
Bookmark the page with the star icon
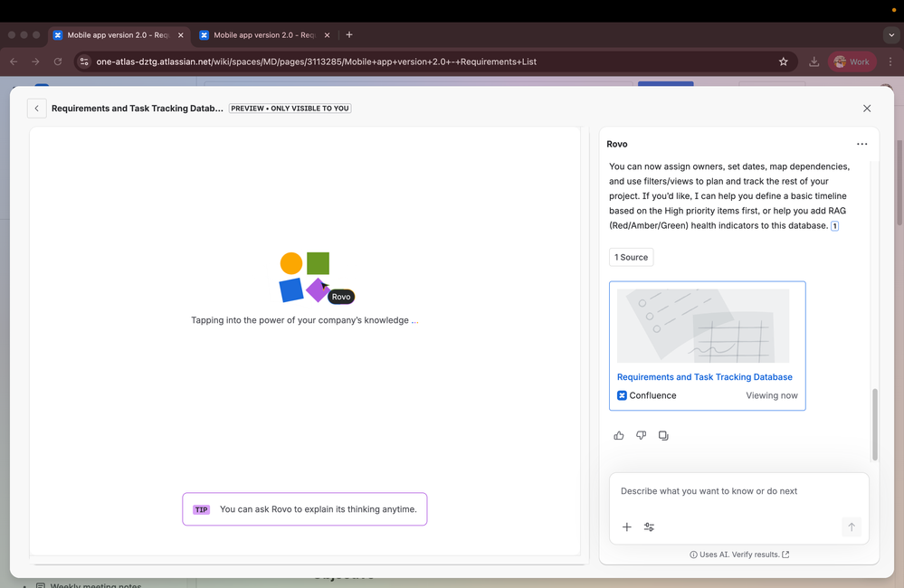click(784, 62)
